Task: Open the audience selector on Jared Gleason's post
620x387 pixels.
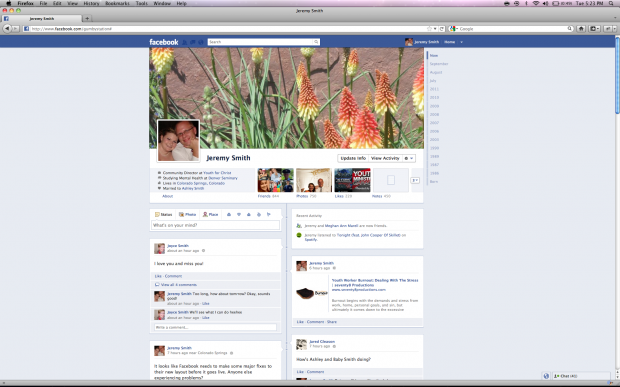Action: click(334, 346)
